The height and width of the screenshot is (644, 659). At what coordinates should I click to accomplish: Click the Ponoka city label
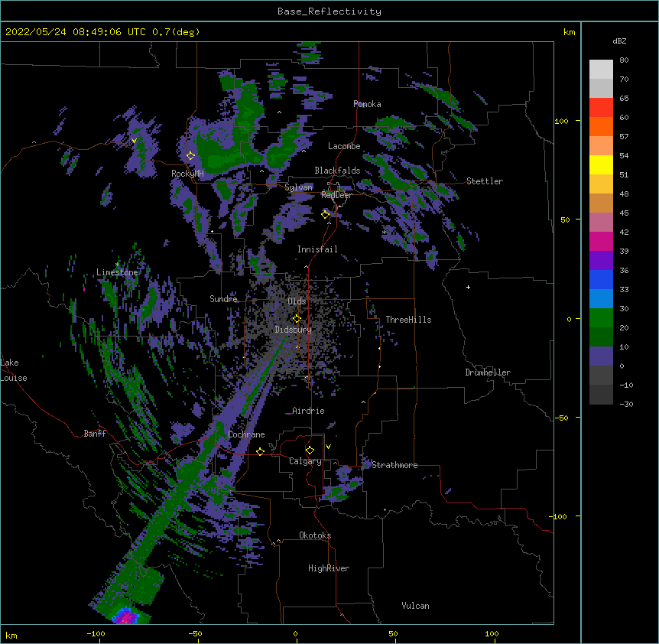coord(367,104)
